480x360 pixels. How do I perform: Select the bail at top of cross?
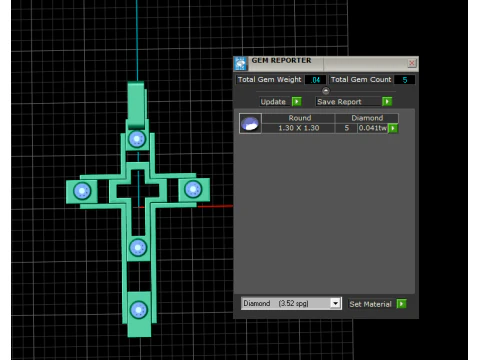tap(137, 105)
